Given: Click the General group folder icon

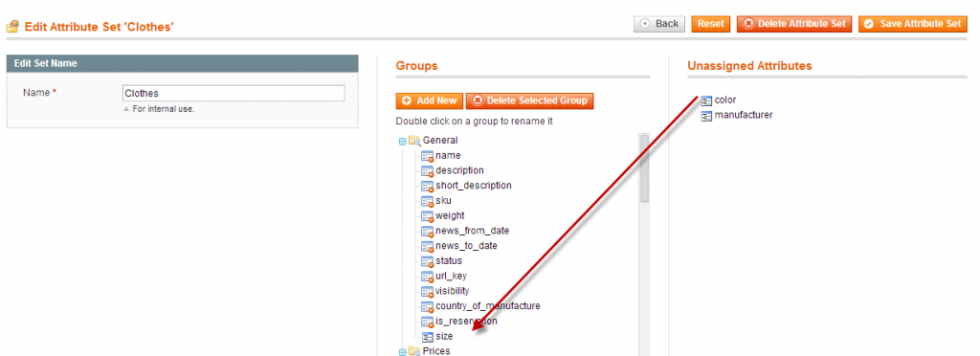Looking at the screenshot, I should pyautogui.click(x=415, y=141).
